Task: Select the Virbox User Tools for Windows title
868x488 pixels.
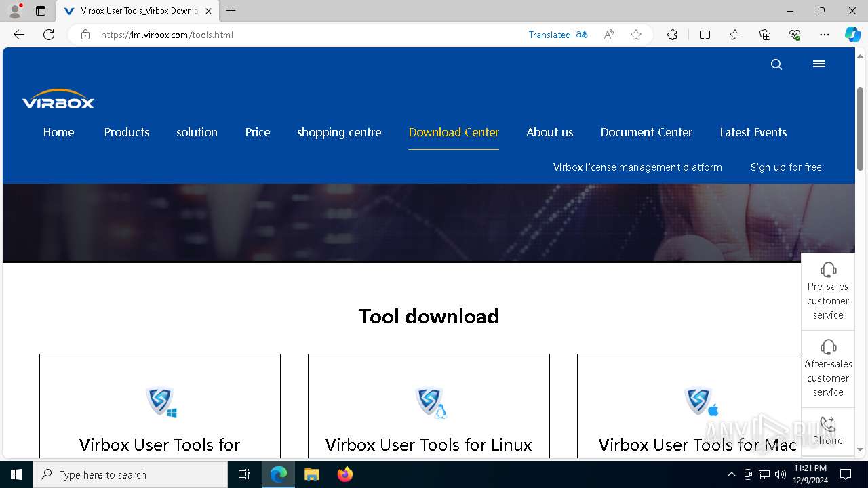Action: pos(159,445)
